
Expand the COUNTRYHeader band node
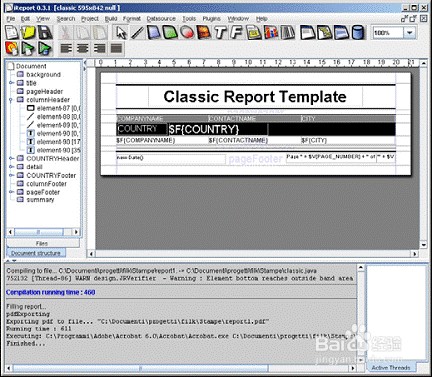click(x=11, y=158)
